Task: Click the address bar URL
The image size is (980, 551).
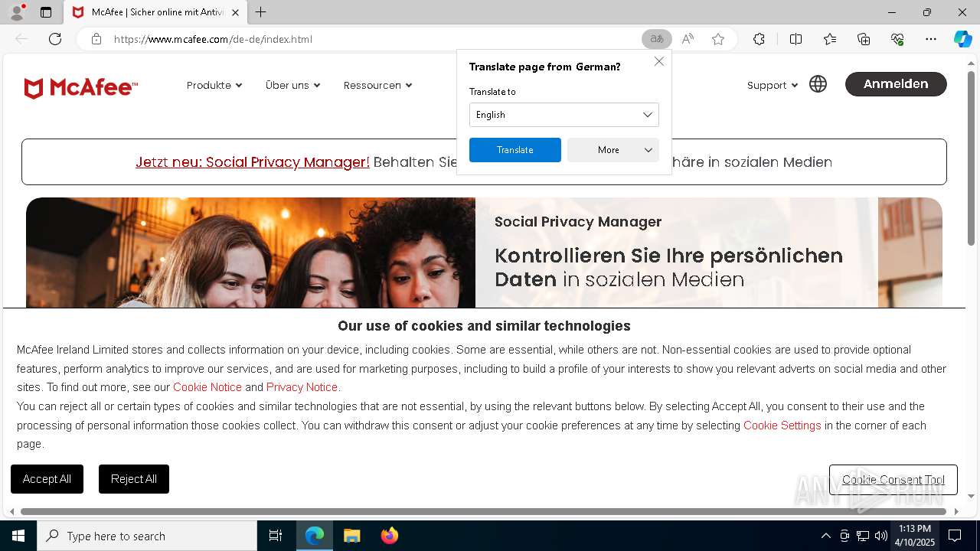Action: [213, 39]
